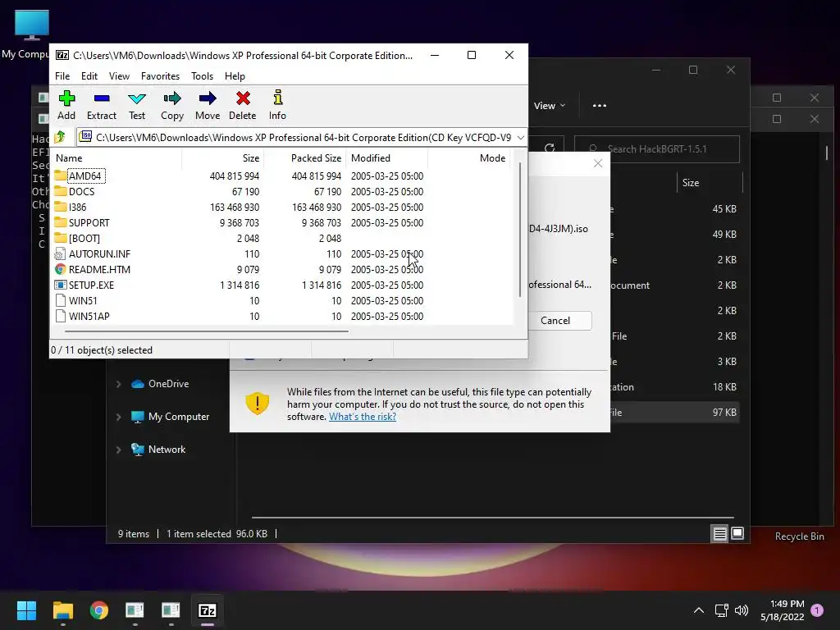
Task: Open the Tools menu
Action: (202, 76)
